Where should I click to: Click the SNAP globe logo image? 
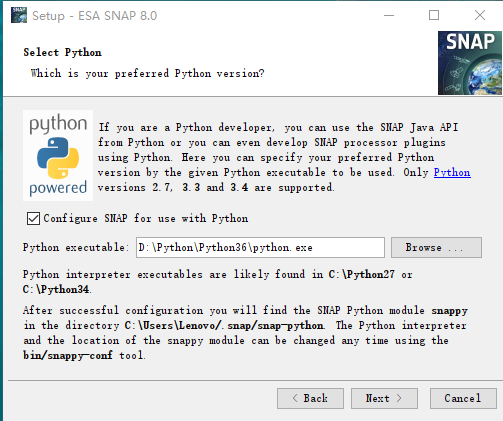point(470,63)
